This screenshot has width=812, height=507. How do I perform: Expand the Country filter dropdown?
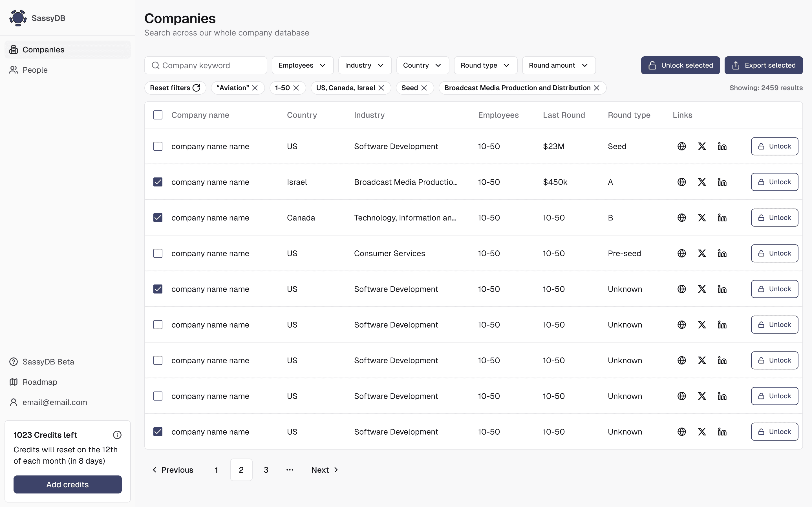pos(422,65)
